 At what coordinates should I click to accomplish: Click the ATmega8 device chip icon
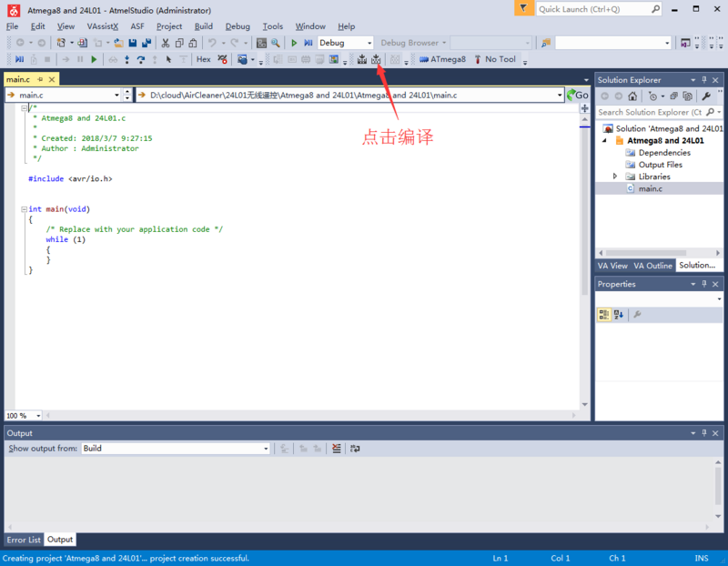coord(424,59)
